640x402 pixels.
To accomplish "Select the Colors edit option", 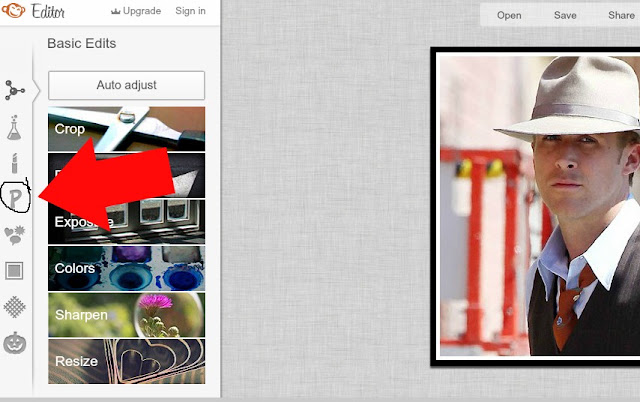I will tap(127, 268).
